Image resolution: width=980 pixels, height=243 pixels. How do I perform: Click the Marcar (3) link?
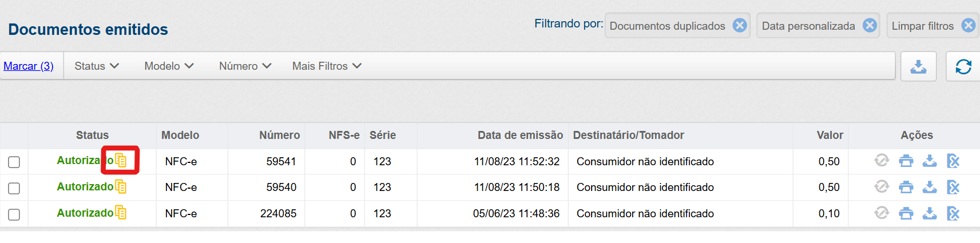coord(29,66)
